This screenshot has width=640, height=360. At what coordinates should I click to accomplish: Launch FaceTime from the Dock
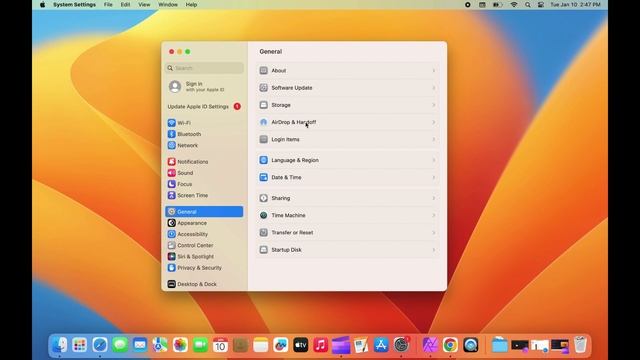[x=200, y=345]
